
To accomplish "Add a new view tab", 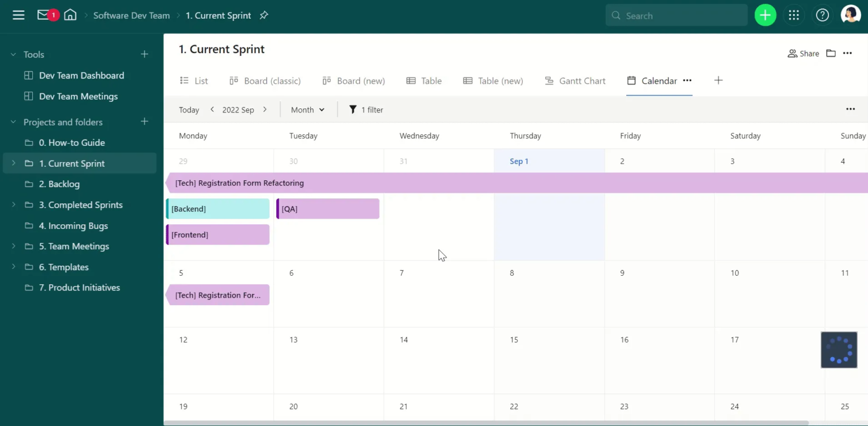I will pos(718,80).
